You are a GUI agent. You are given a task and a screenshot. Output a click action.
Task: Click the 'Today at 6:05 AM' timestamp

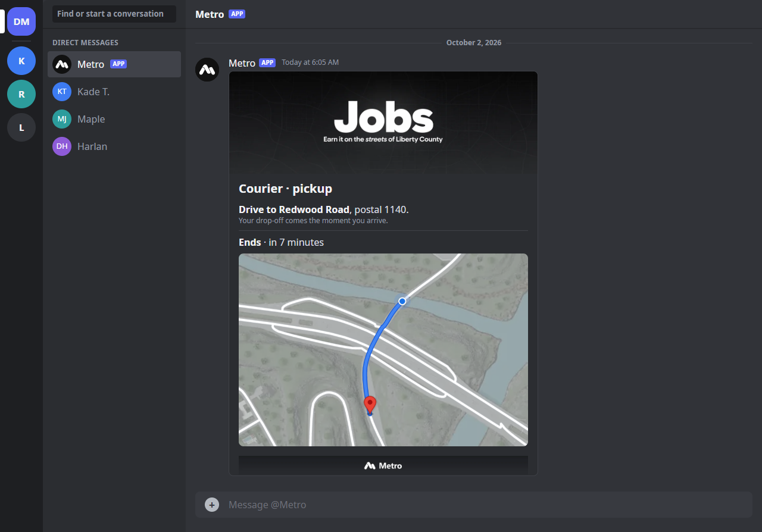point(310,62)
